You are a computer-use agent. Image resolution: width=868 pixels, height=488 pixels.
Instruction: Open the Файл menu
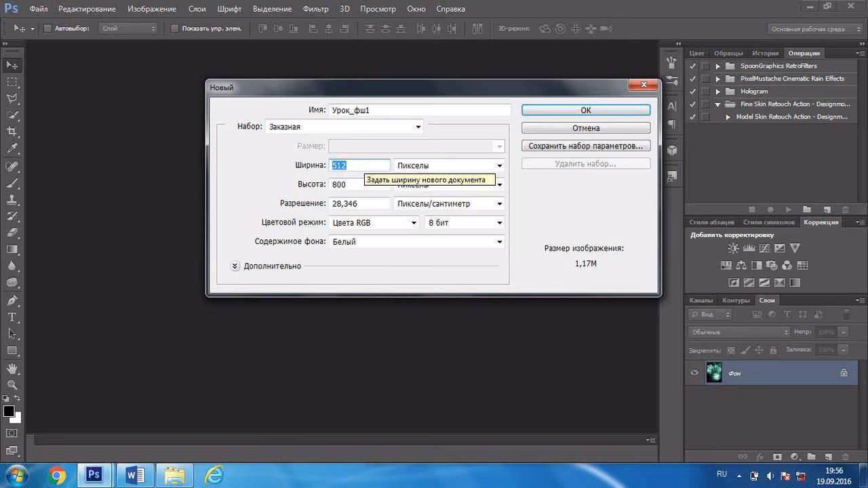coord(39,9)
